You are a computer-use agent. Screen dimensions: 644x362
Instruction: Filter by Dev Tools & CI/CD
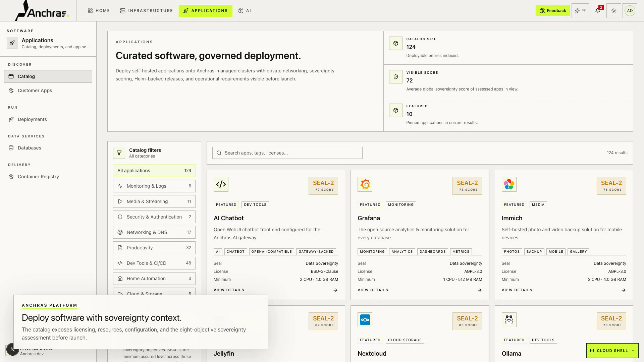coord(154,263)
